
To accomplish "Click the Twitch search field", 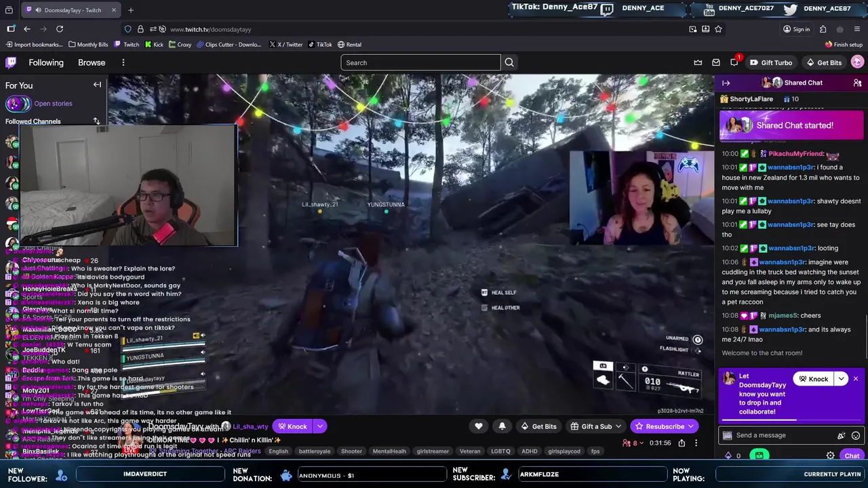I will [420, 62].
